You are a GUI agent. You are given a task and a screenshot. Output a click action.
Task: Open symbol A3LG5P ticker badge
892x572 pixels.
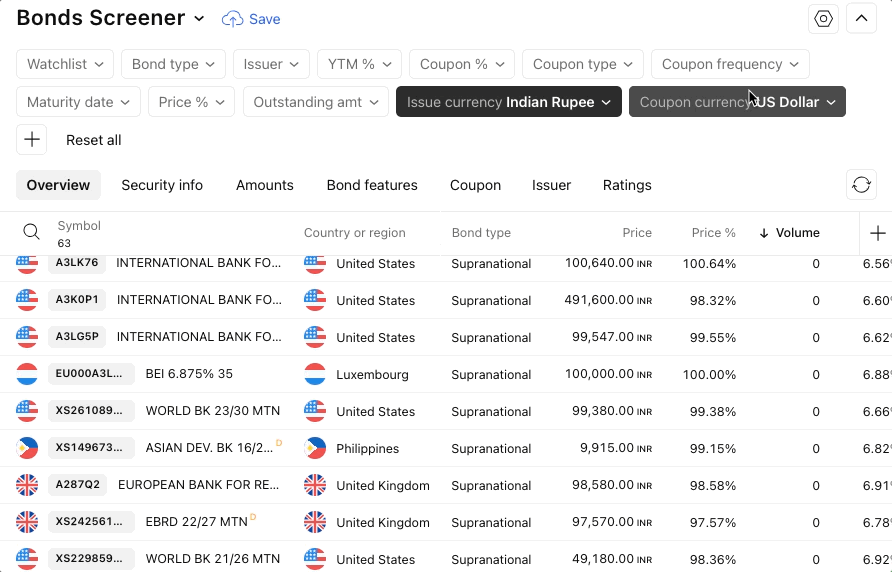pos(77,336)
